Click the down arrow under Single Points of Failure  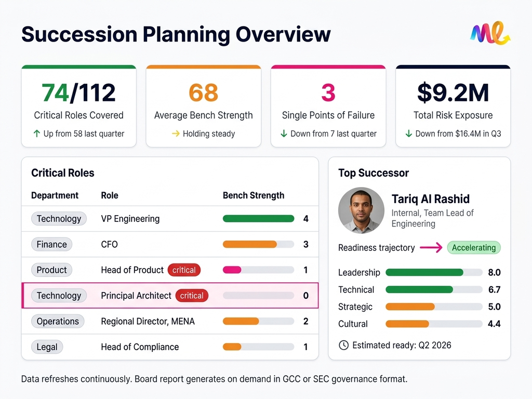(x=284, y=134)
